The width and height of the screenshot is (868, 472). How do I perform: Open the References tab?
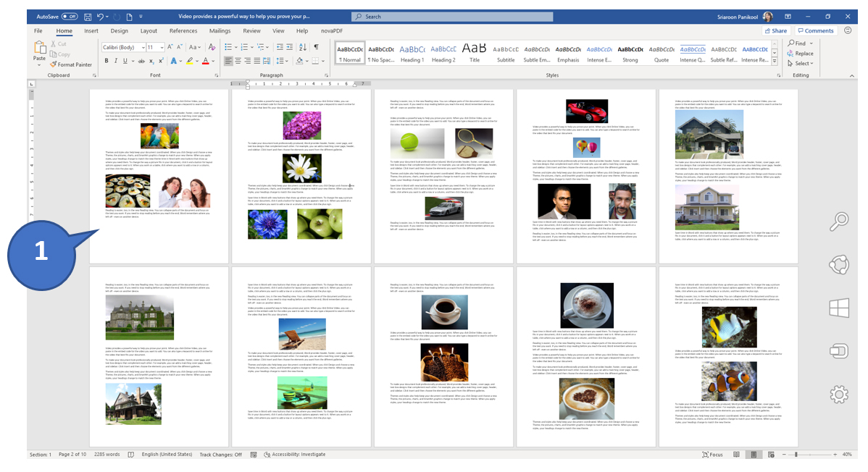183,31
